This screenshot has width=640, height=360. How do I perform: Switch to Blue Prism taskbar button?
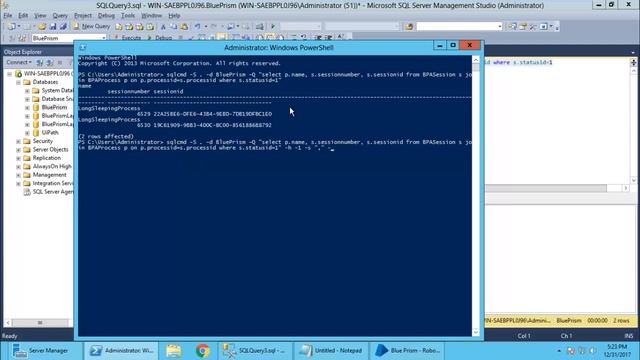tap(407, 351)
